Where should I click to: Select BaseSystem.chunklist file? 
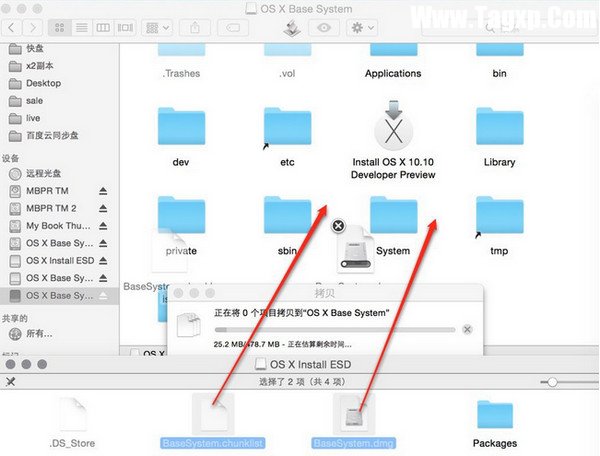pyautogui.click(x=213, y=423)
